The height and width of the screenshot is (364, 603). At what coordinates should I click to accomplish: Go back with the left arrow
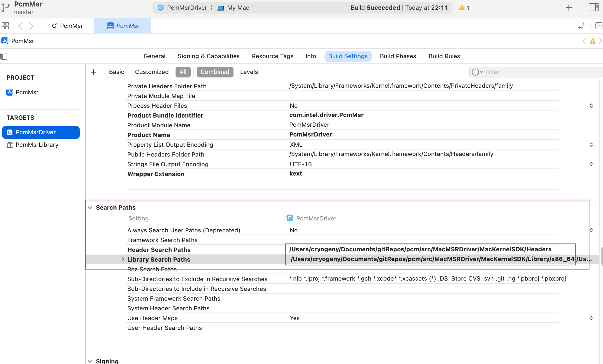pos(21,26)
